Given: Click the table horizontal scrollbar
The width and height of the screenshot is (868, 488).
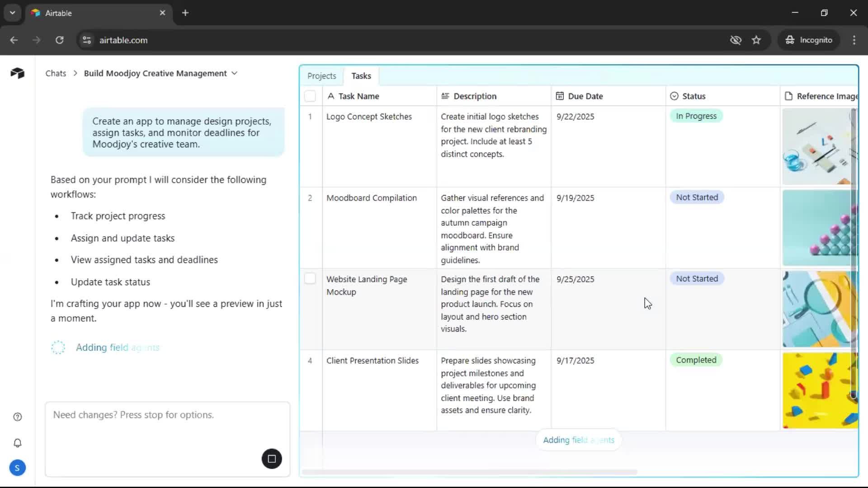Looking at the screenshot, I should [469, 472].
